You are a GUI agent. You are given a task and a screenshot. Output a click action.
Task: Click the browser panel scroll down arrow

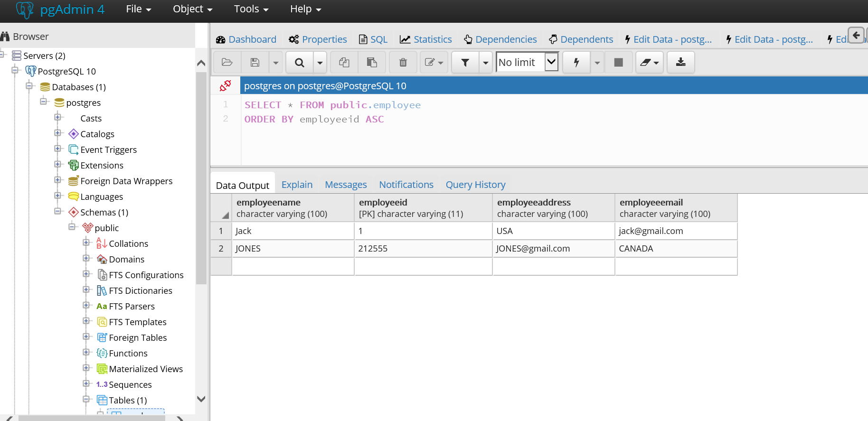(x=201, y=399)
